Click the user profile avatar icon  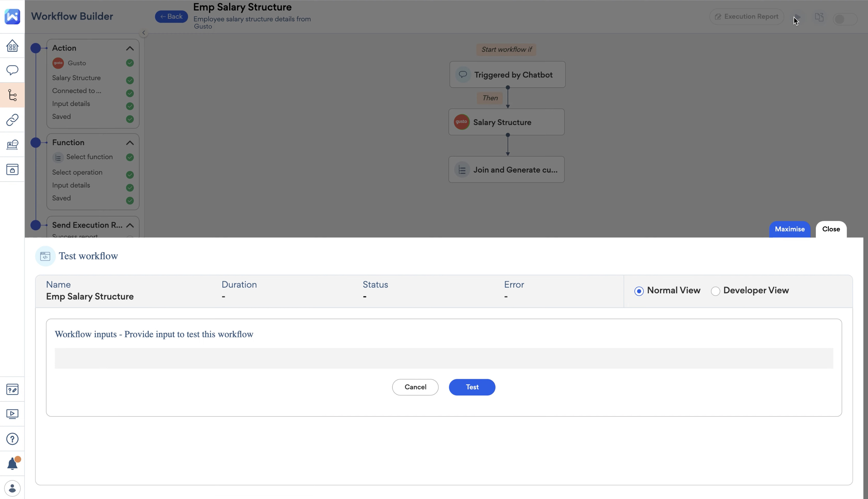click(x=12, y=488)
